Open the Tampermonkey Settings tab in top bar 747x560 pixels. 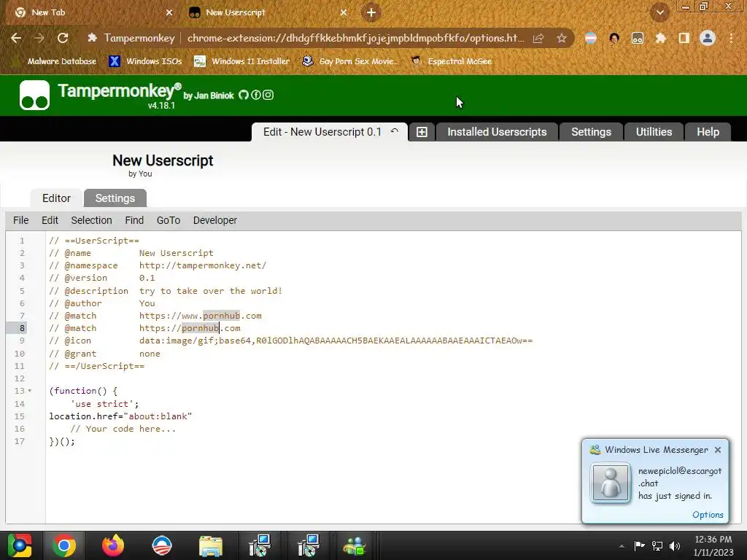tap(591, 132)
